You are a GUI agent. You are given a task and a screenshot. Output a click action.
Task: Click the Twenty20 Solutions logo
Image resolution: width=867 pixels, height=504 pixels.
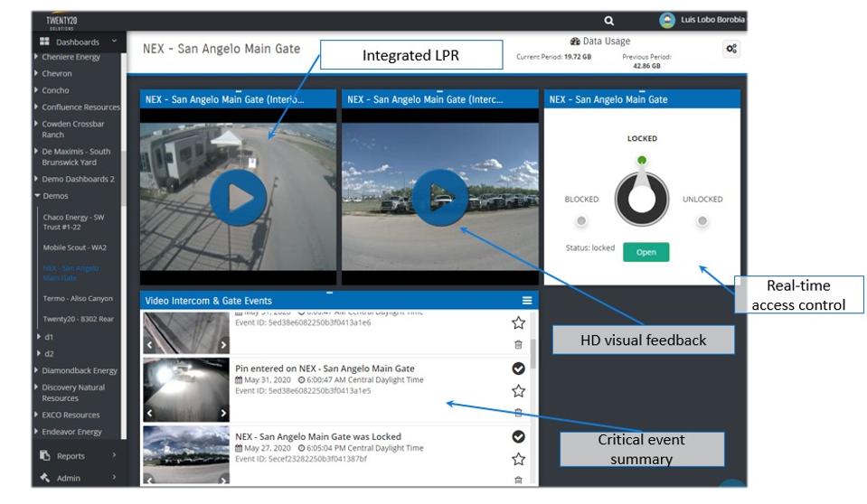click(61, 22)
